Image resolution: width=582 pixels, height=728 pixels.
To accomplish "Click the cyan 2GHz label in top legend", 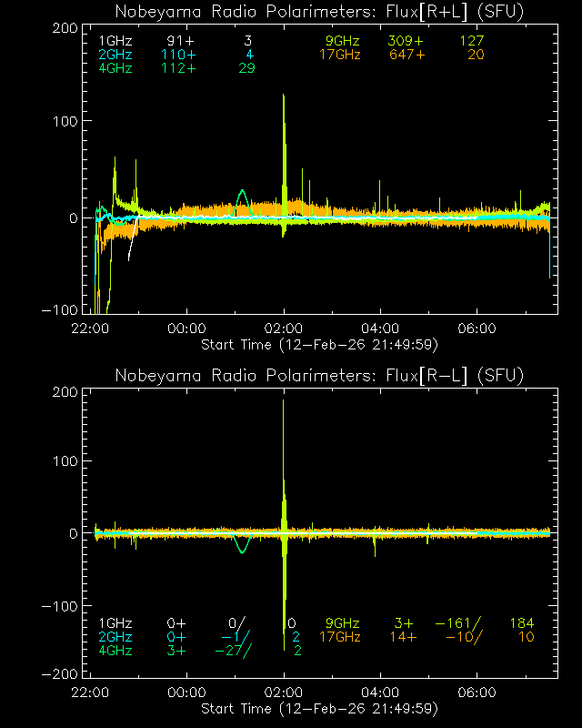I will [x=115, y=56].
